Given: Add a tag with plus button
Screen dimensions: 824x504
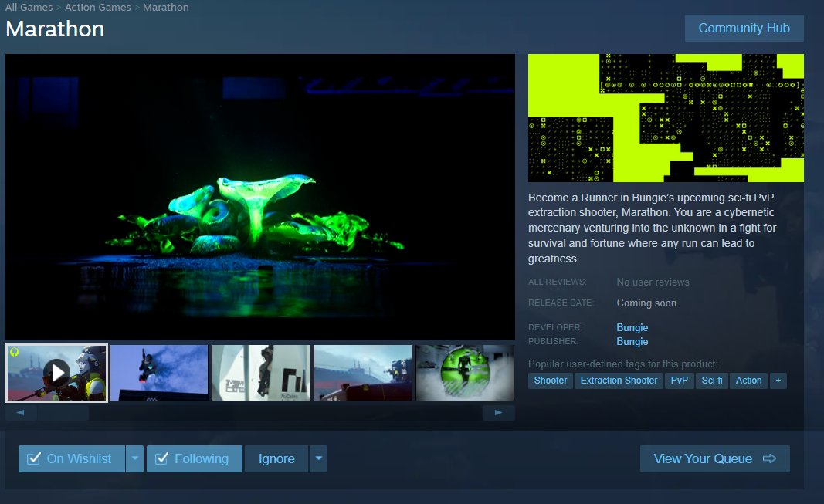Looking at the screenshot, I should [778, 381].
